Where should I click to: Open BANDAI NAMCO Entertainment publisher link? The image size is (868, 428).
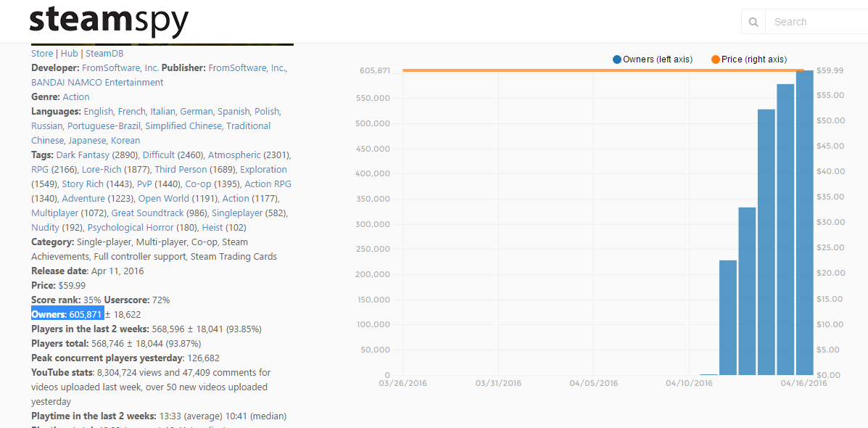tap(97, 83)
